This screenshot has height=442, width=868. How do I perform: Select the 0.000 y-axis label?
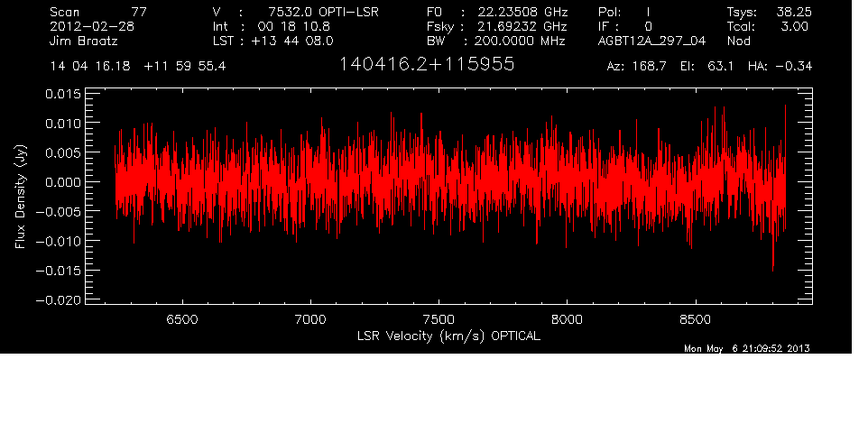point(62,182)
